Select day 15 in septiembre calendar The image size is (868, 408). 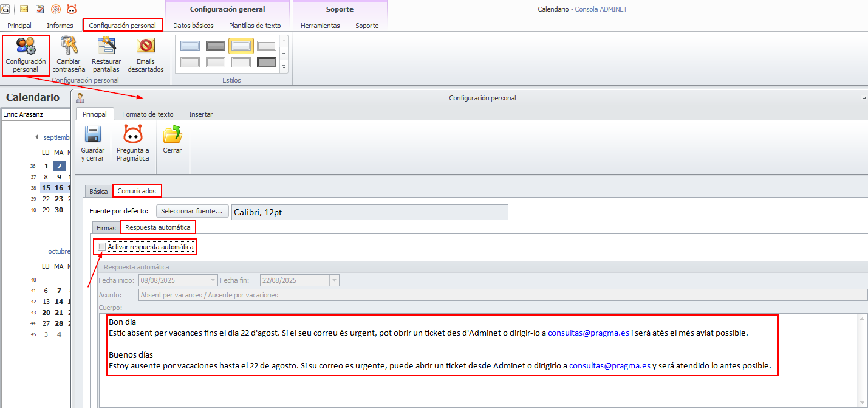(x=46, y=188)
